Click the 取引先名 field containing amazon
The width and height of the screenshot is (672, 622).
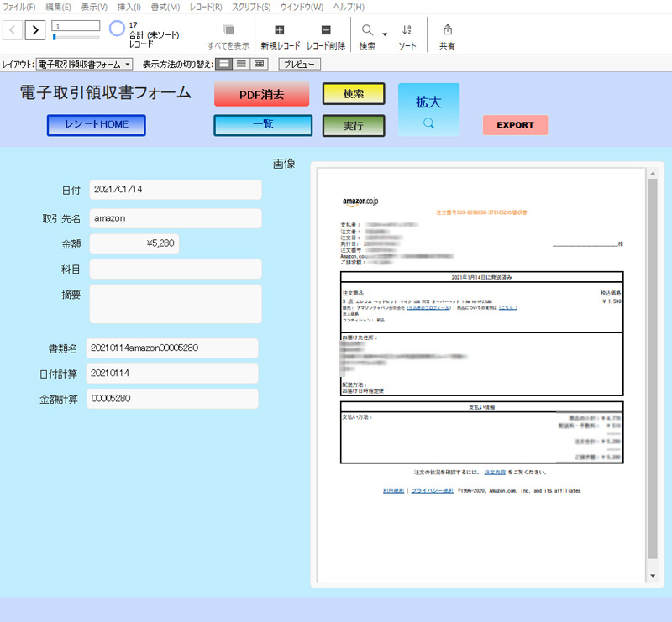(175, 217)
